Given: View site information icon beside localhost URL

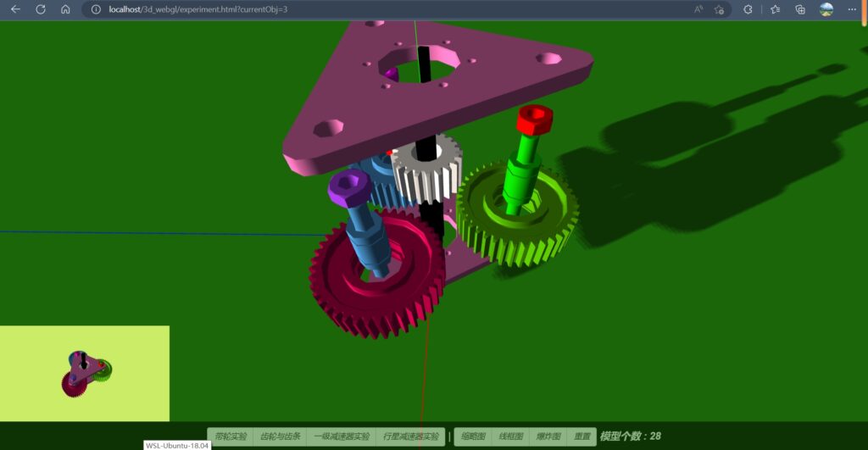Looking at the screenshot, I should click(96, 9).
